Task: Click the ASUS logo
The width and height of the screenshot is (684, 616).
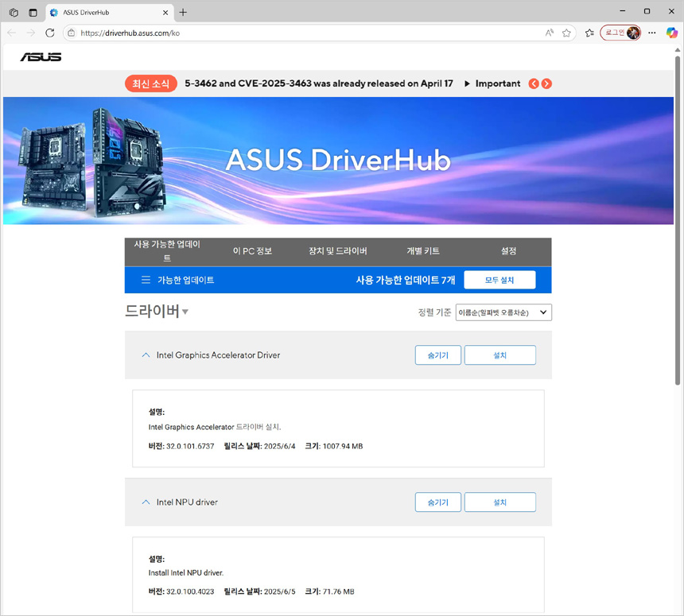Action: point(41,56)
